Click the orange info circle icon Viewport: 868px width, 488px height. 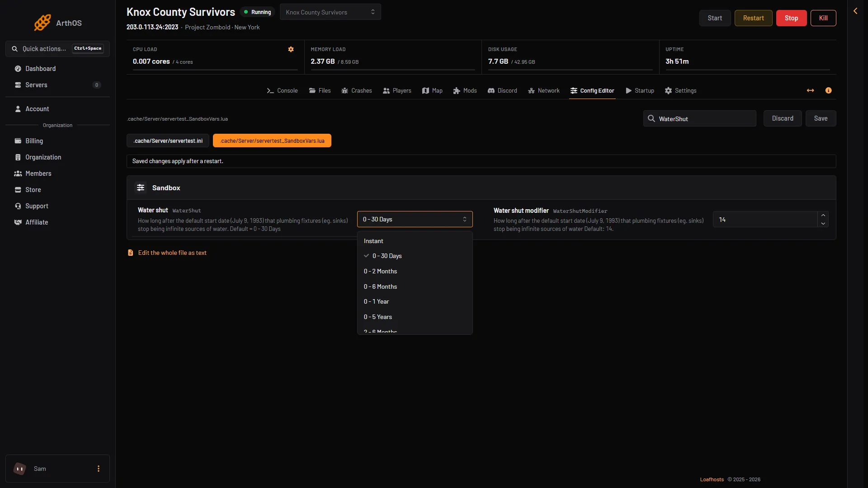[x=828, y=91]
